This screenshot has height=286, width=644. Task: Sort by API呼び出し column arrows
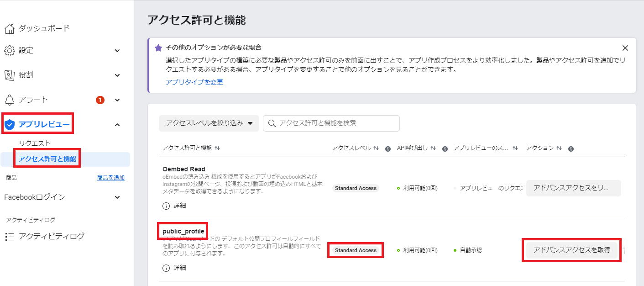tap(433, 148)
